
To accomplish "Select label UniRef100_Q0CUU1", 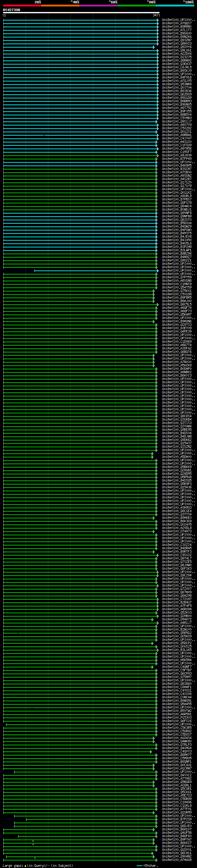I will click(177, 765).
